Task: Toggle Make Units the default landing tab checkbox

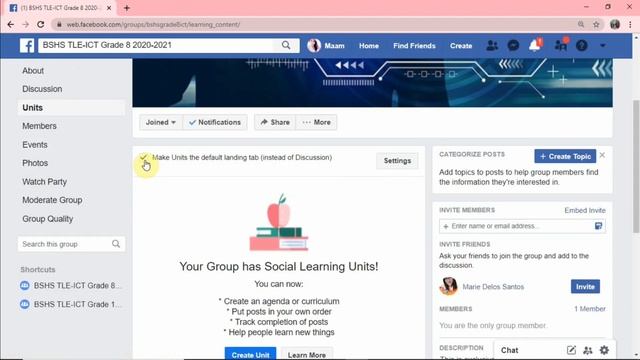Action: pyautogui.click(x=143, y=157)
